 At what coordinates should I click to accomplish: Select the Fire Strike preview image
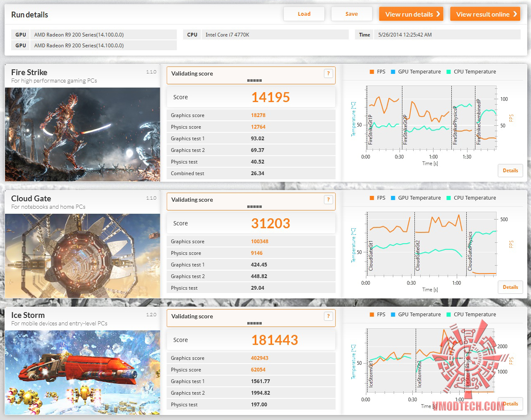(83, 134)
